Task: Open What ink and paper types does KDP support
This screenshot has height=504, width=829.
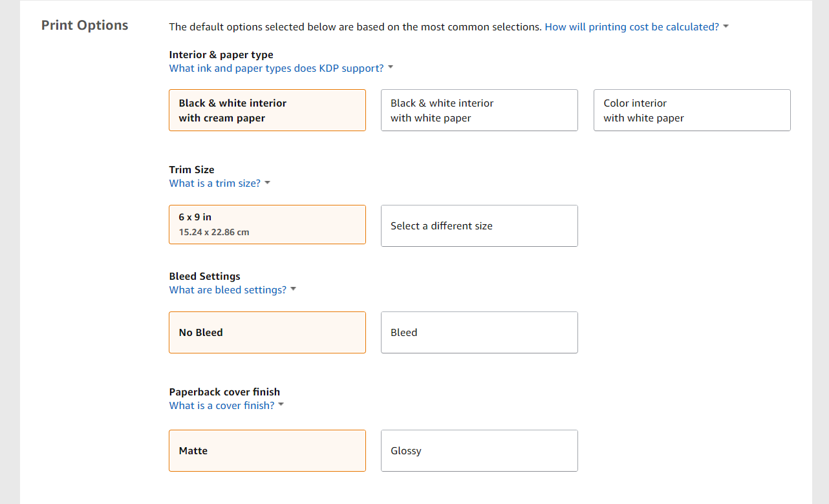Action: (276, 68)
